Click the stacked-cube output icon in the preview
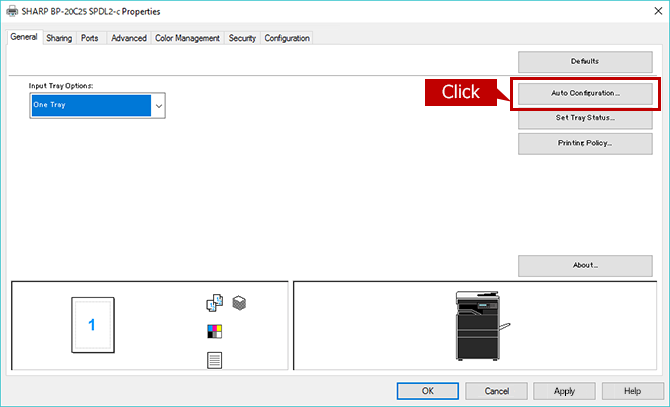The image size is (670, 407). tap(239, 303)
